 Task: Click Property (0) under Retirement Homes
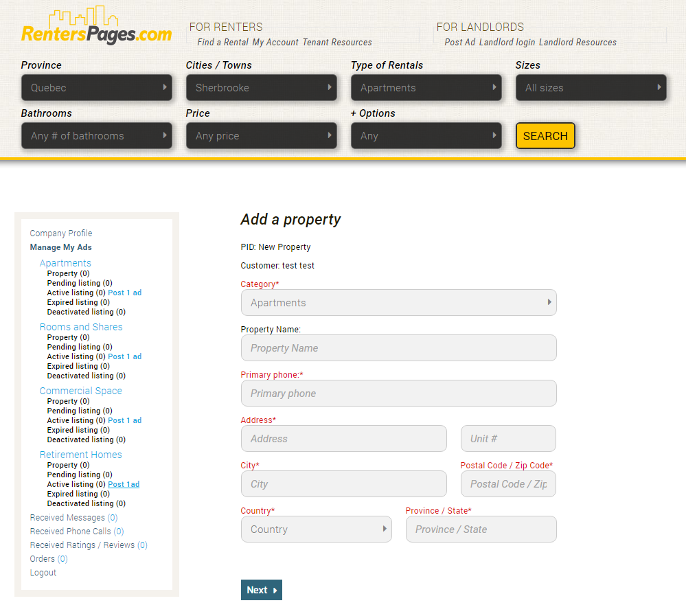[68, 465]
